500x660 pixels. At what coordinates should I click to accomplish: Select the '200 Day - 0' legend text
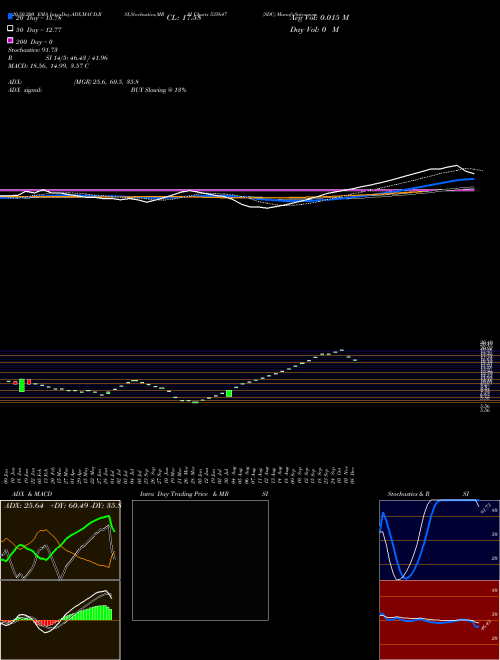tap(34, 42)
